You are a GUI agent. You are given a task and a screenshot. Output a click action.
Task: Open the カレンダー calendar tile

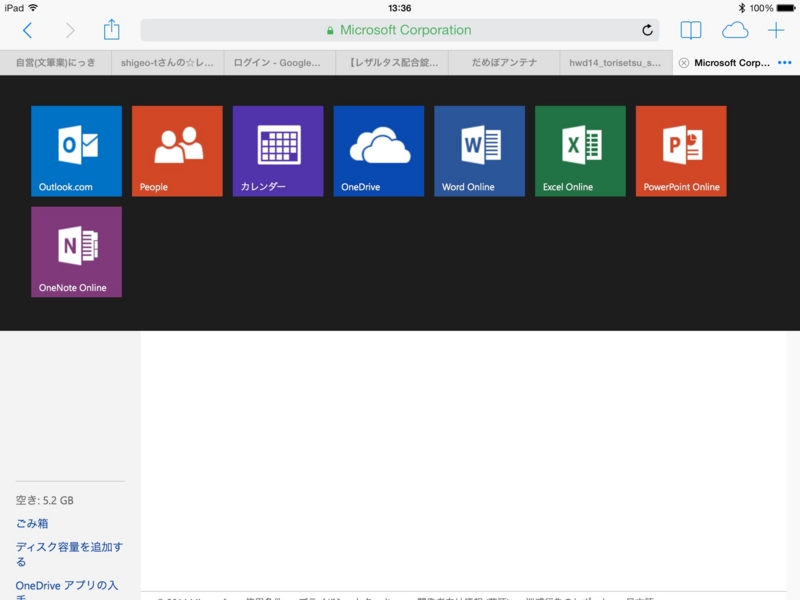(x=278, y=151)
